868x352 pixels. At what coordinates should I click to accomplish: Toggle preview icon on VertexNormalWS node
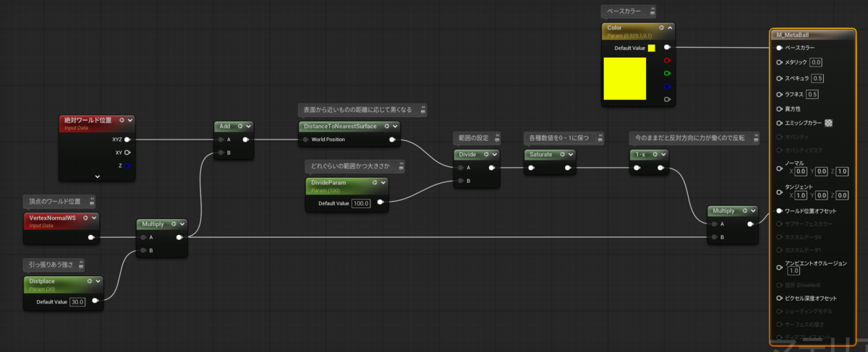point(85,218)
